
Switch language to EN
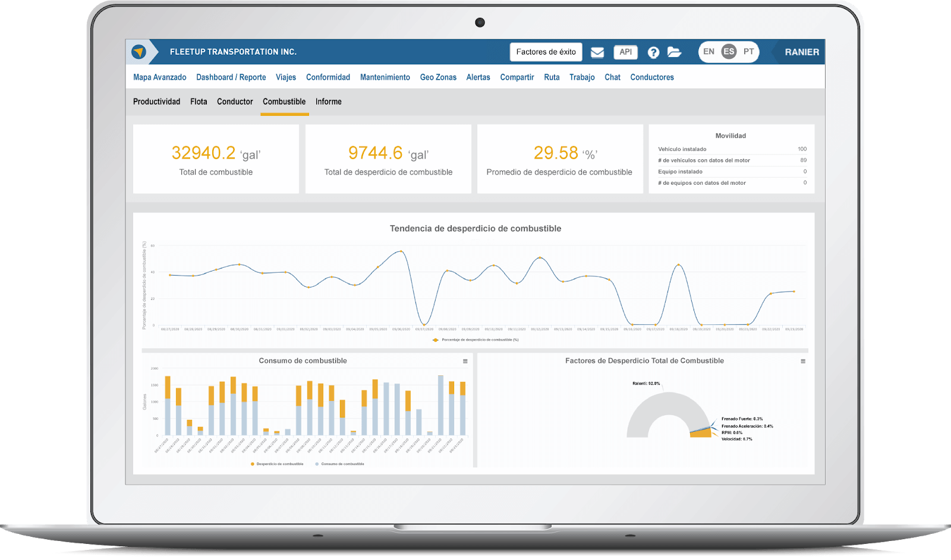tap(708, 52)
